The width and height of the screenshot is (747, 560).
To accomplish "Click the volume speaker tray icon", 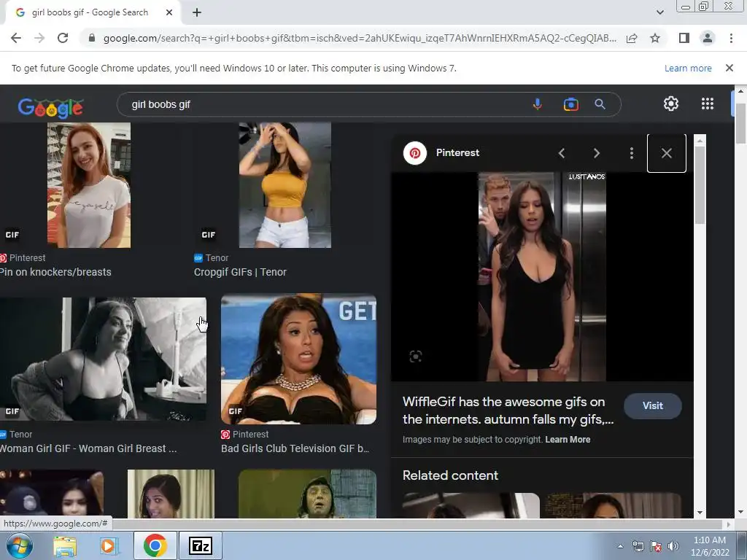I will click(x=673, y=546).
